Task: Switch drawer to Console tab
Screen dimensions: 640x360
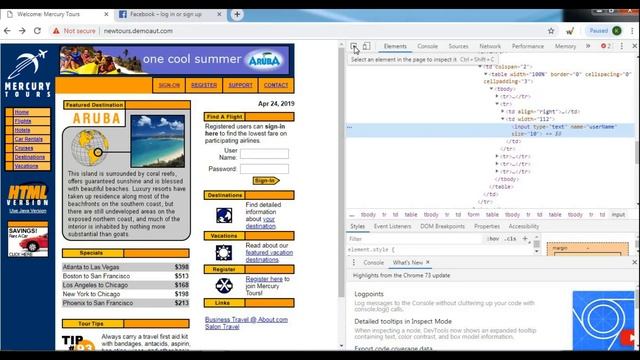Action: point(373,262)
